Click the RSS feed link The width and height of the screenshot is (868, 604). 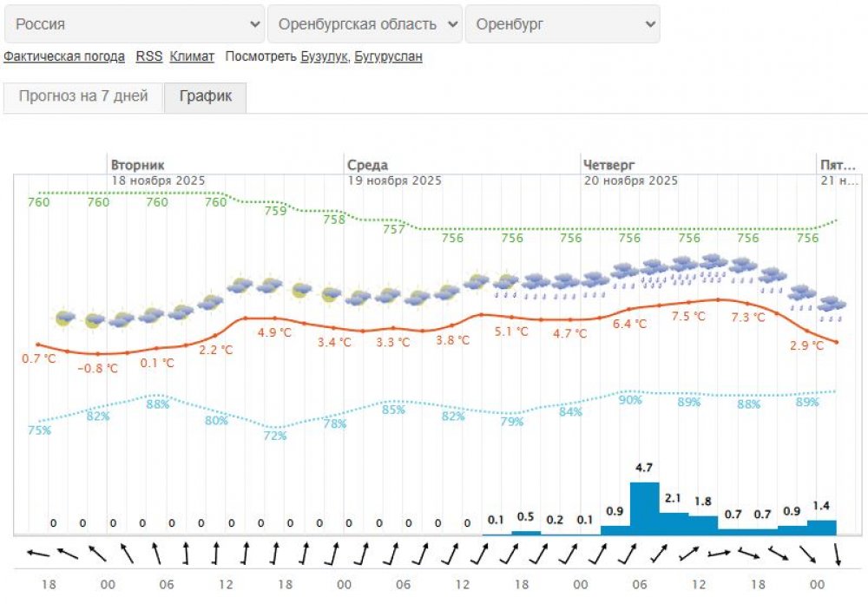tap(148, 56)
